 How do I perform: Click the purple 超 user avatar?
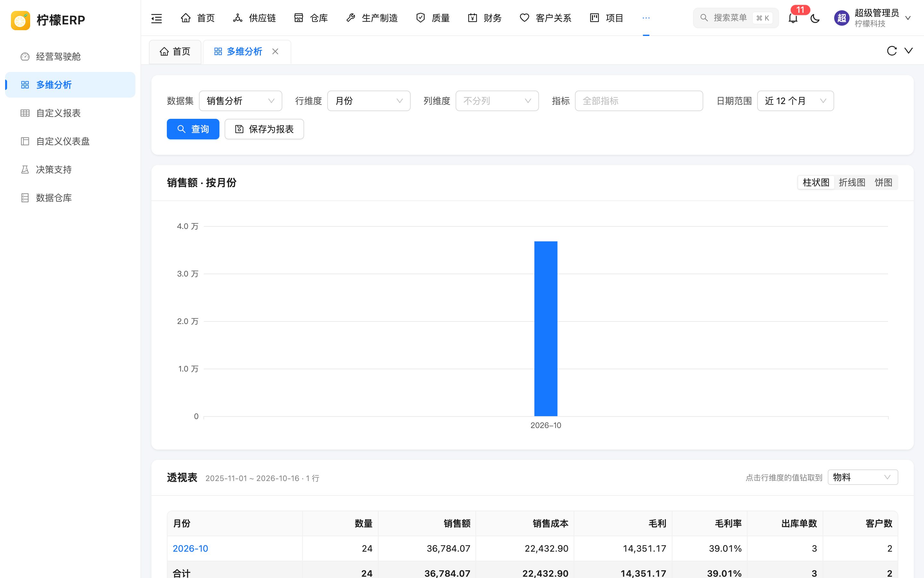click(842, 18)
